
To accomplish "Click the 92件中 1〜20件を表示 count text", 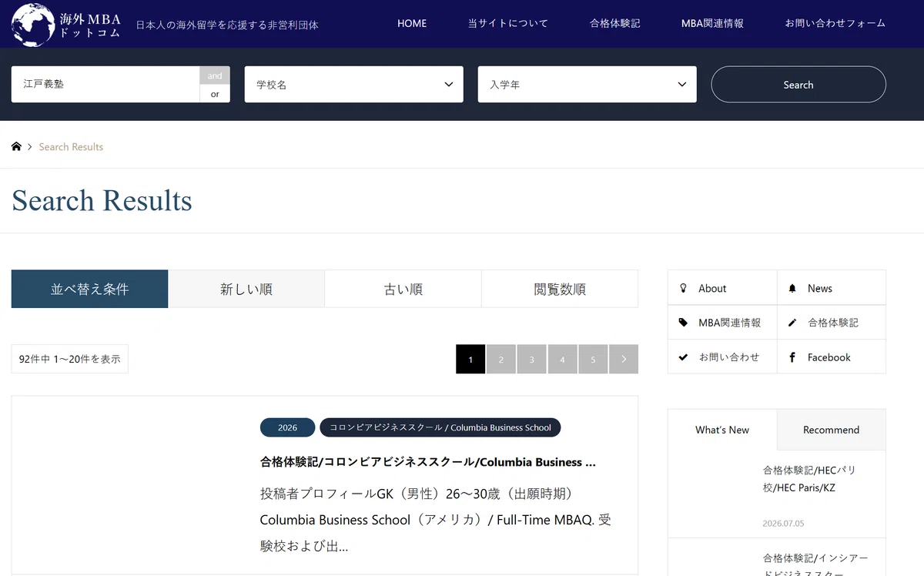I will click(70, 359).
